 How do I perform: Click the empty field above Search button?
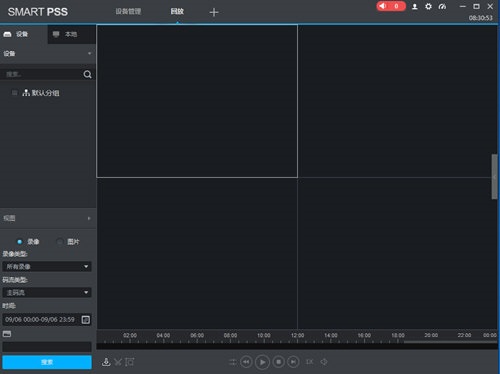tap(47, 347)
